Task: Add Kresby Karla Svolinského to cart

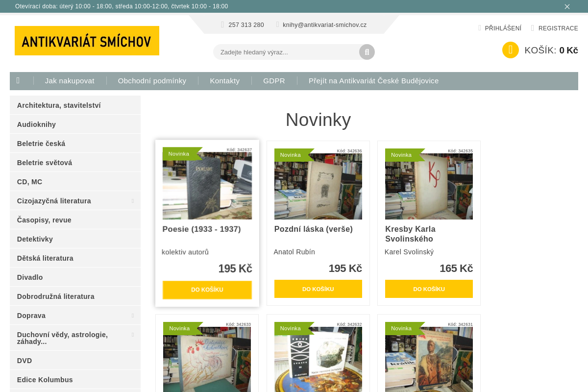Action: click(x=429, y=289)
